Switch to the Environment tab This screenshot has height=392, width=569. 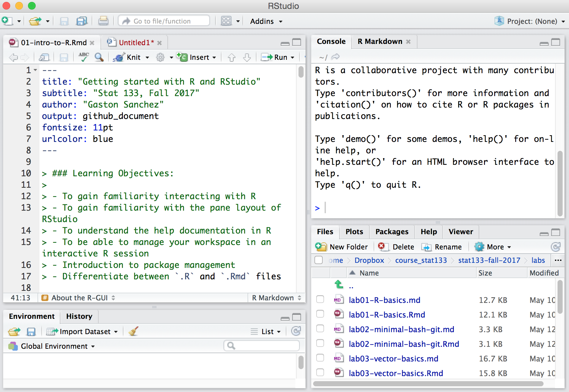pyautogui.click(x=32, y=316)
